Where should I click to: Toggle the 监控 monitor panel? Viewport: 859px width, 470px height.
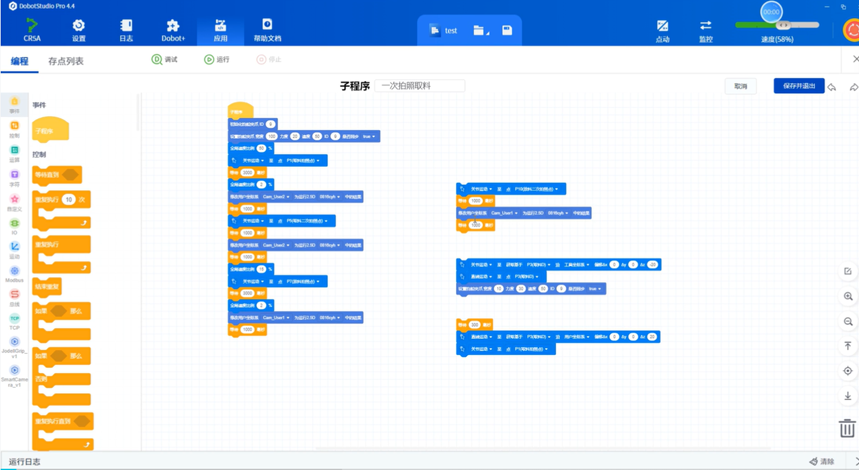tap(706, 30)
